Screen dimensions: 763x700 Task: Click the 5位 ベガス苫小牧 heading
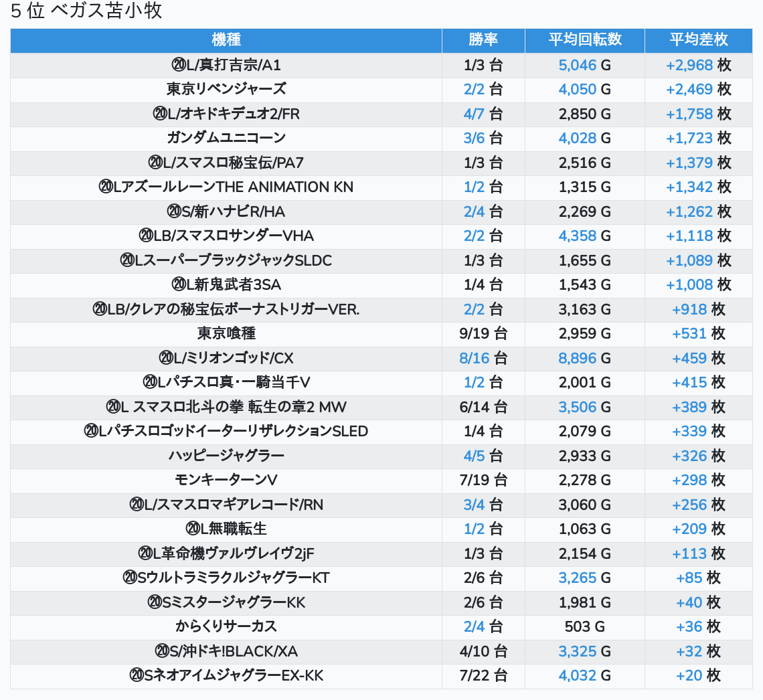click(86, 11)
